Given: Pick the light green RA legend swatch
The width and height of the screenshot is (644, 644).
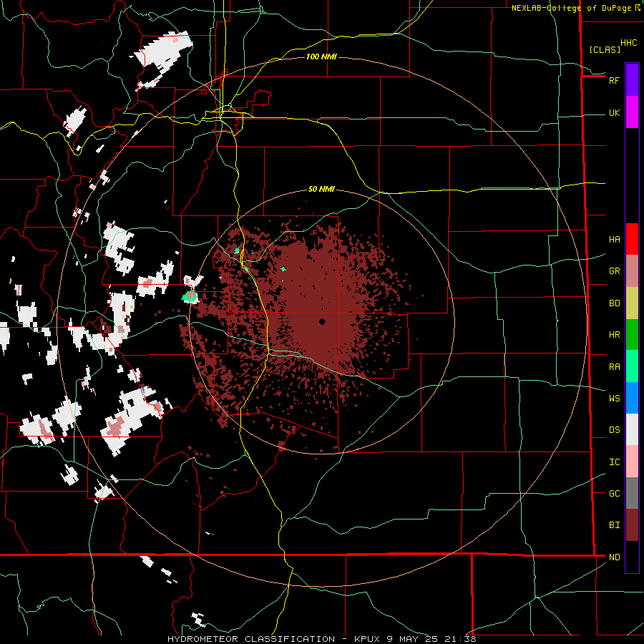Looking at the screenshot, I should pos(632,366).
